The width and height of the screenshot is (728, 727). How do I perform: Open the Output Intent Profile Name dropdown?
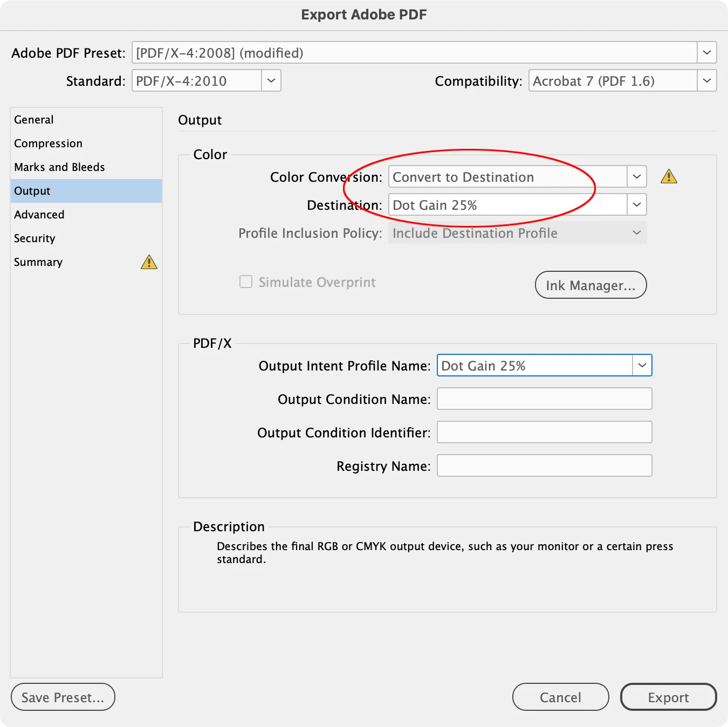coord(545,366)
